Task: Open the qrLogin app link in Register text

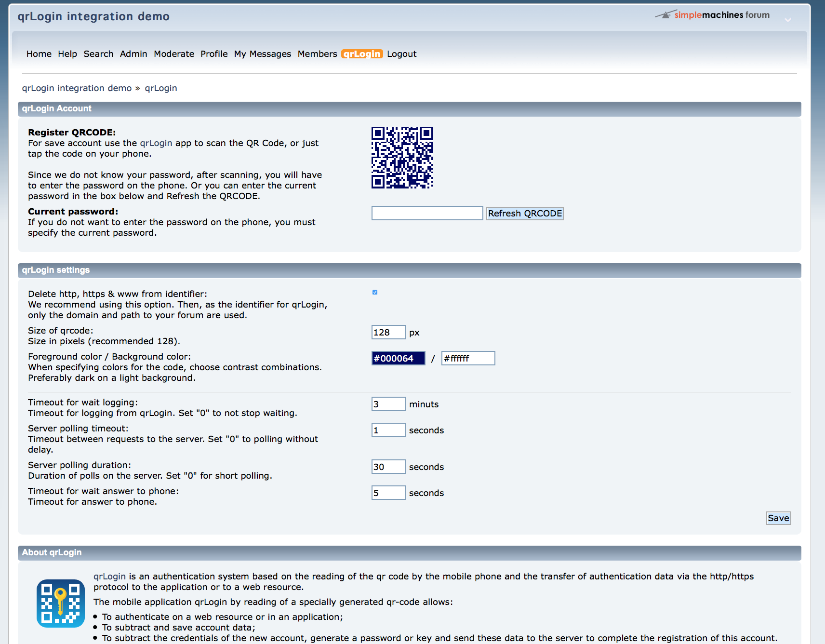Action: pyautogui.click(x=156, y=143)
